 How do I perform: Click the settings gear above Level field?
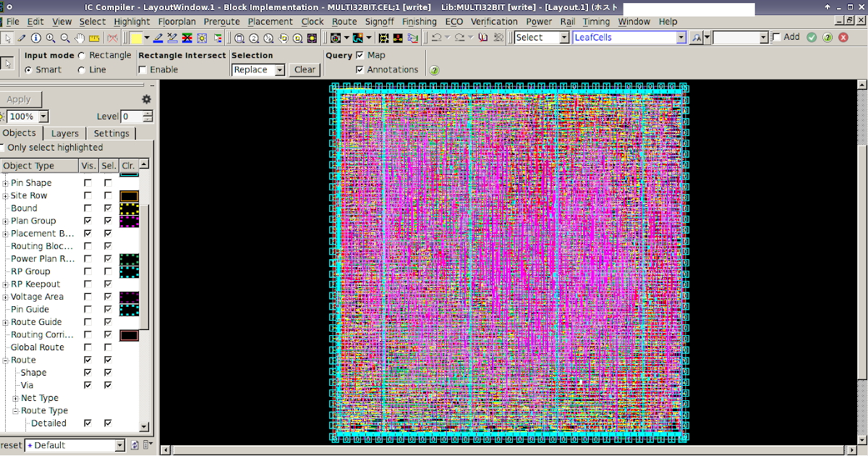(146, 99)
